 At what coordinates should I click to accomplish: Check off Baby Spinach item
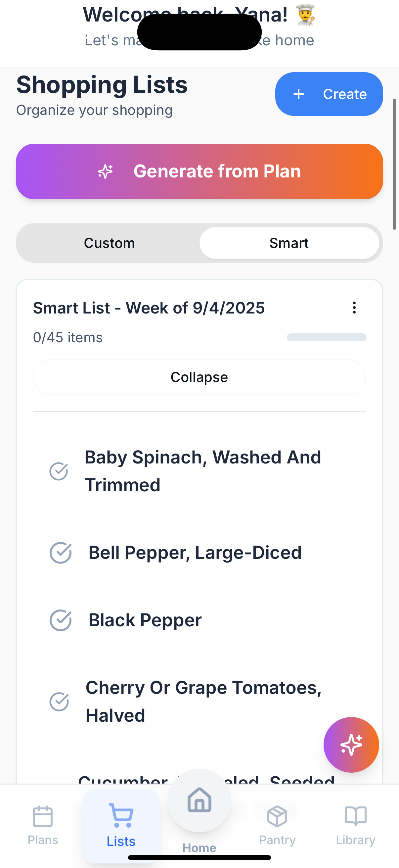(x=59, y=471)
